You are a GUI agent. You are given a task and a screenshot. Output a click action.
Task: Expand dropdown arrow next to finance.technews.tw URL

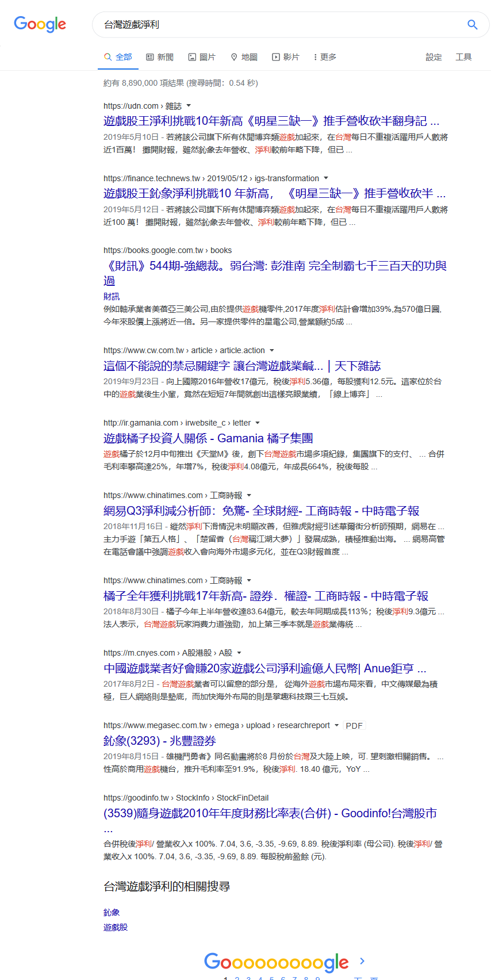click(x=326, y=178)
